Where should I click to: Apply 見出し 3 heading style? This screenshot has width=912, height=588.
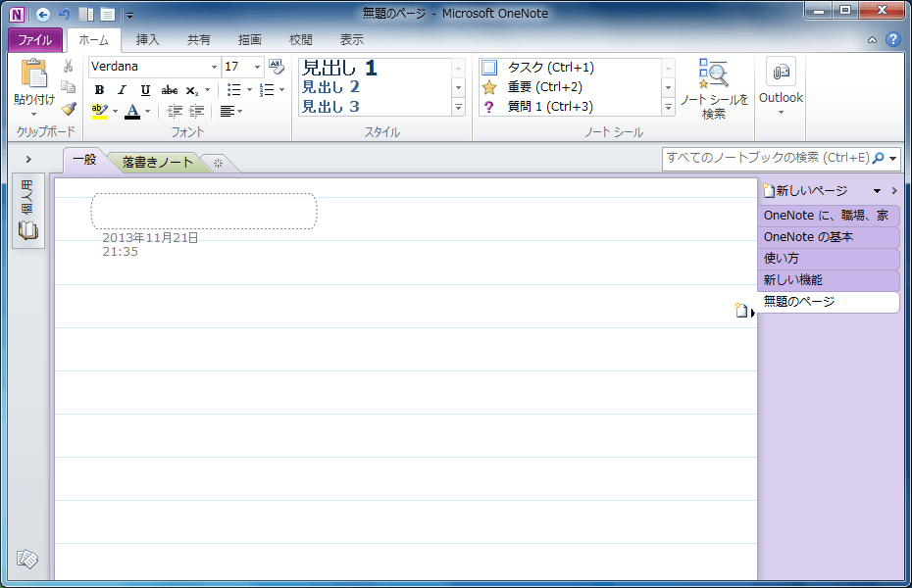[x=330, y=106]
